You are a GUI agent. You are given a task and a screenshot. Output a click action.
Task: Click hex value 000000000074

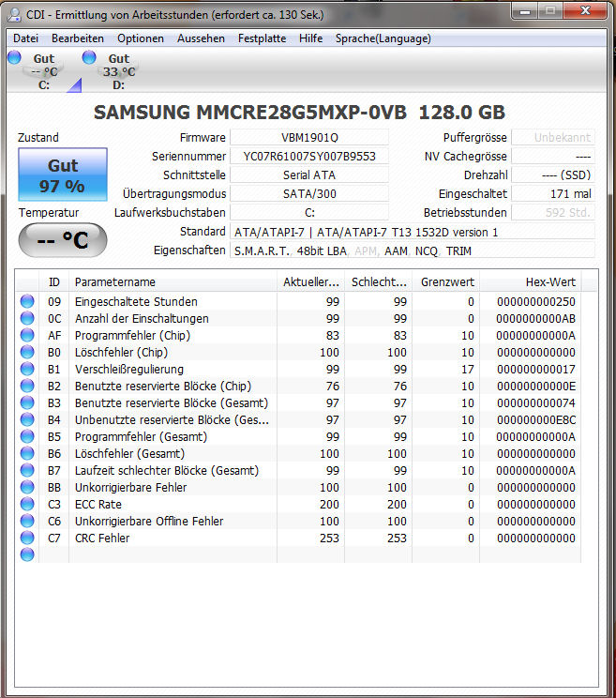[x=536, y=402]
